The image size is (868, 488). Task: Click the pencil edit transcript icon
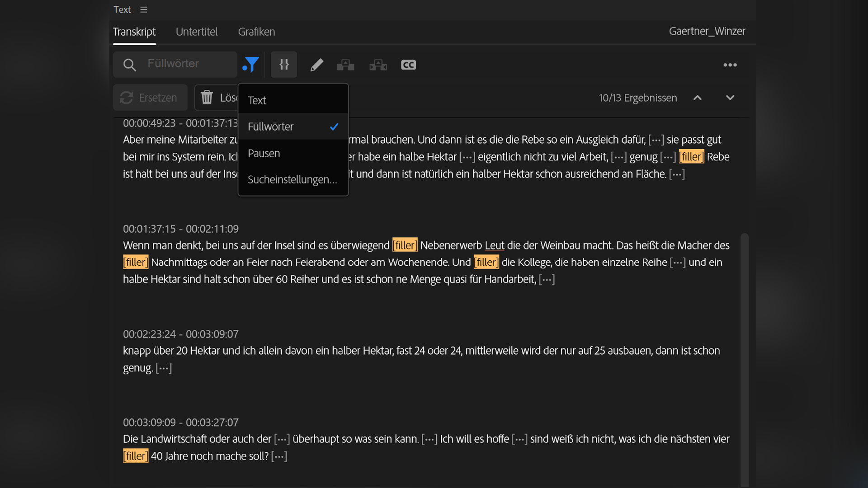(316, 65)
